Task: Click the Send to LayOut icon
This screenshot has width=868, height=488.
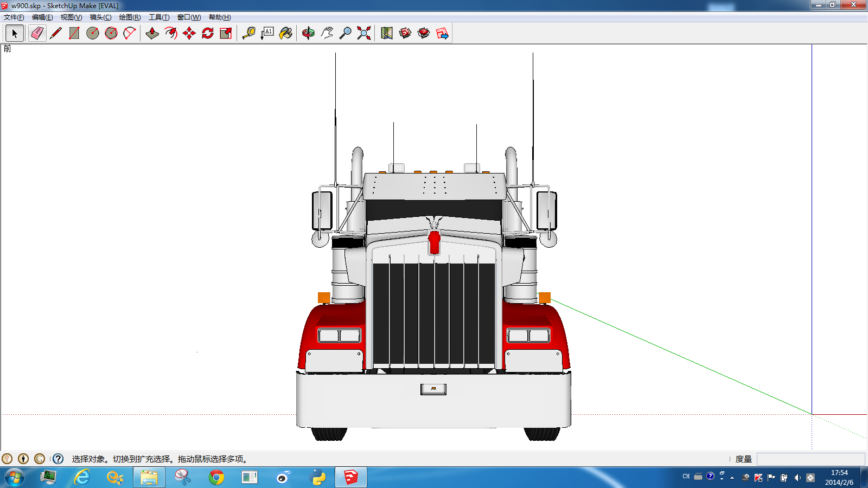Action: click(442, 34)
